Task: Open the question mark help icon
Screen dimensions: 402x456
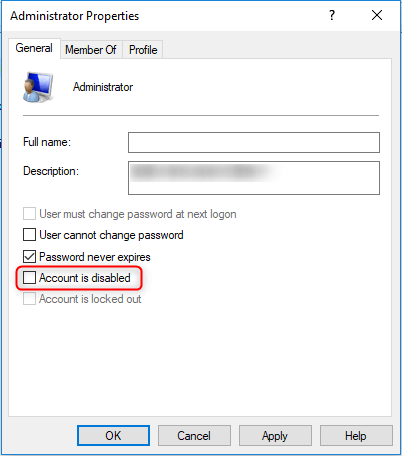Action: click(x=332, y=15)
